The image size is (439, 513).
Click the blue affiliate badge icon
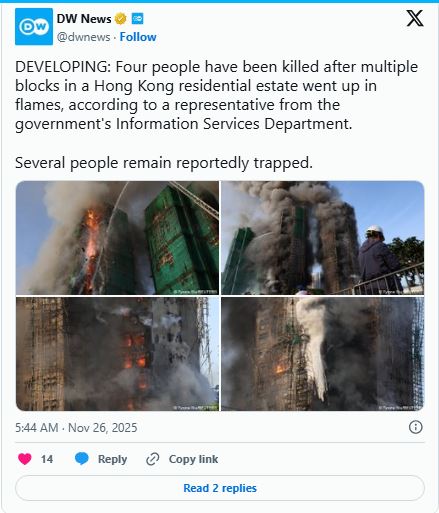(137, 19)
